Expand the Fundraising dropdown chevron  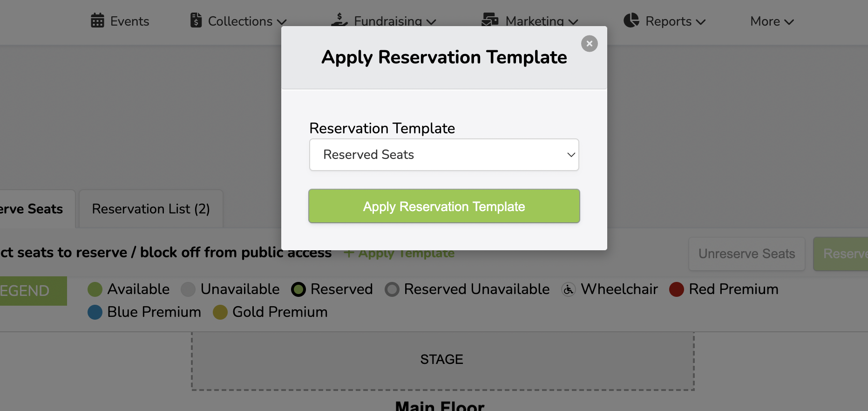431,21
